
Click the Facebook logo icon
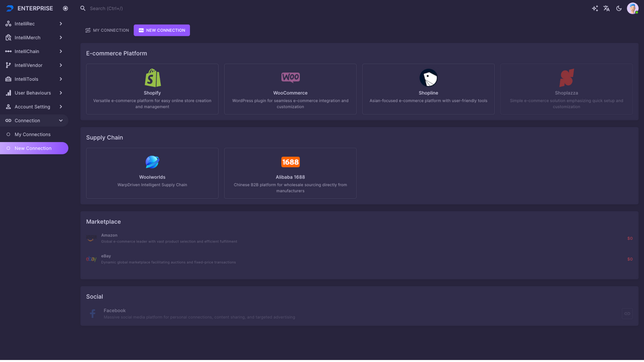[93, 314]
